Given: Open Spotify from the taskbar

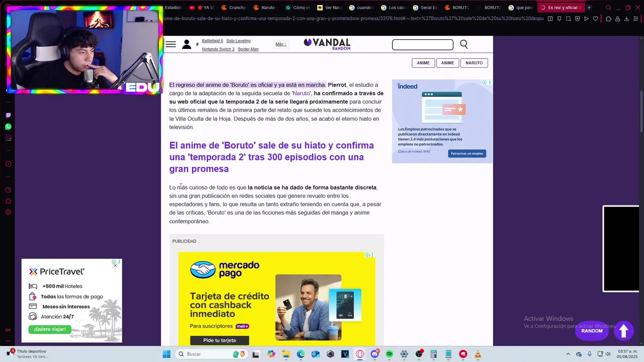Looking at the screenshot, I should [389, 354].
